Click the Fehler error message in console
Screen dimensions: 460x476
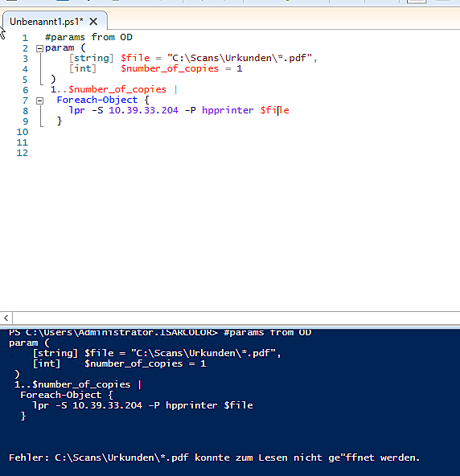click(214, 458)
